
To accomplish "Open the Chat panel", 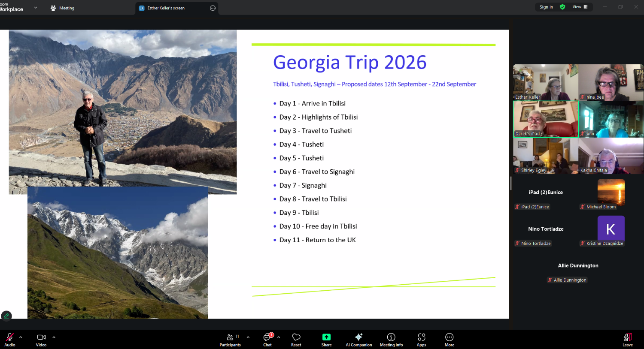I will (267, 340).
